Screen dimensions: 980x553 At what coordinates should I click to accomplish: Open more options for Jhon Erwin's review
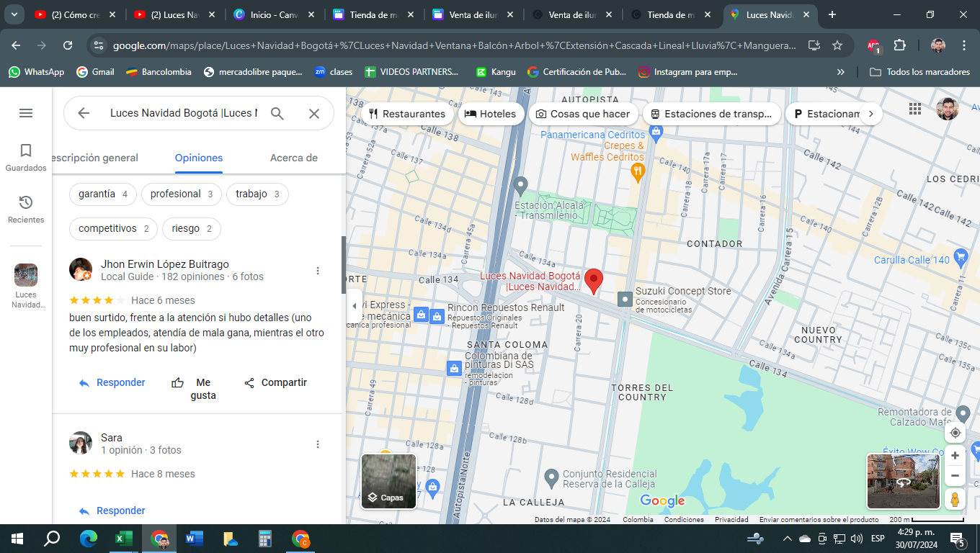tap(318, 271)
